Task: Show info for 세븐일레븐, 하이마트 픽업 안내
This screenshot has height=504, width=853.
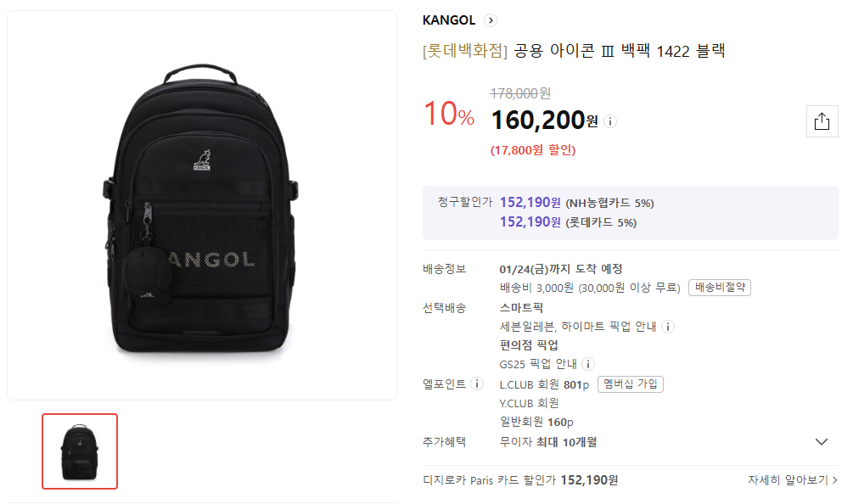Action: pos(668,326)
